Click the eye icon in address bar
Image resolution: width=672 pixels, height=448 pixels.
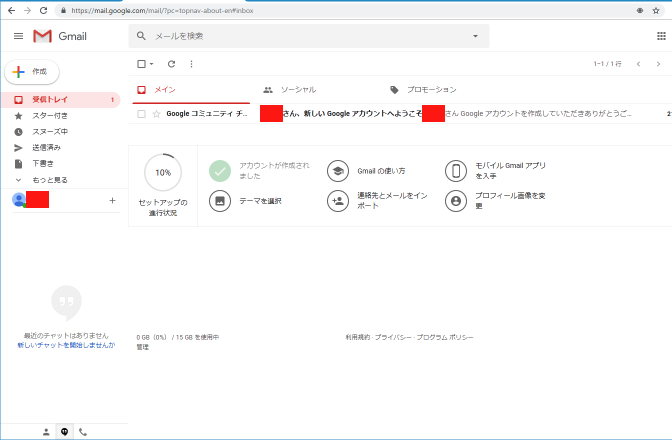point(640,11)
